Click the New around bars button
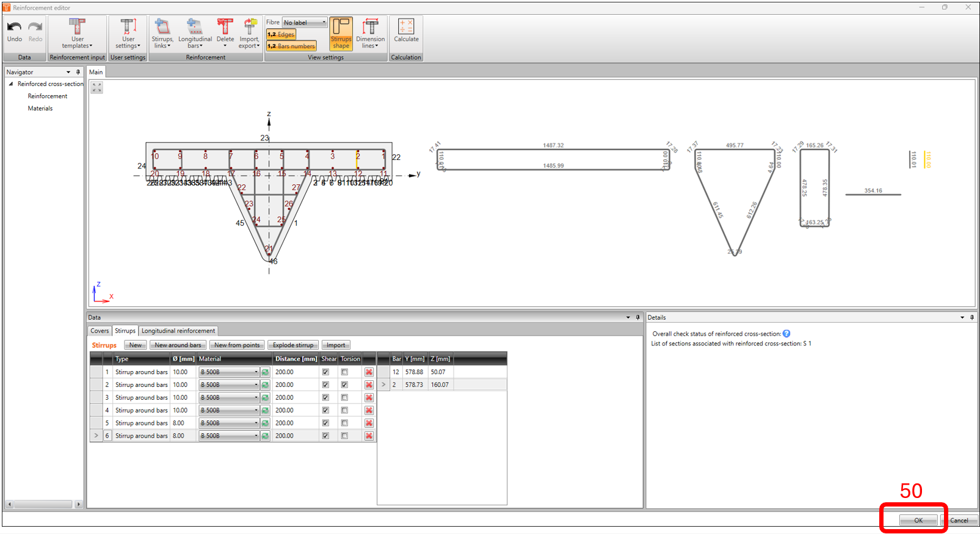 [178, 345]
